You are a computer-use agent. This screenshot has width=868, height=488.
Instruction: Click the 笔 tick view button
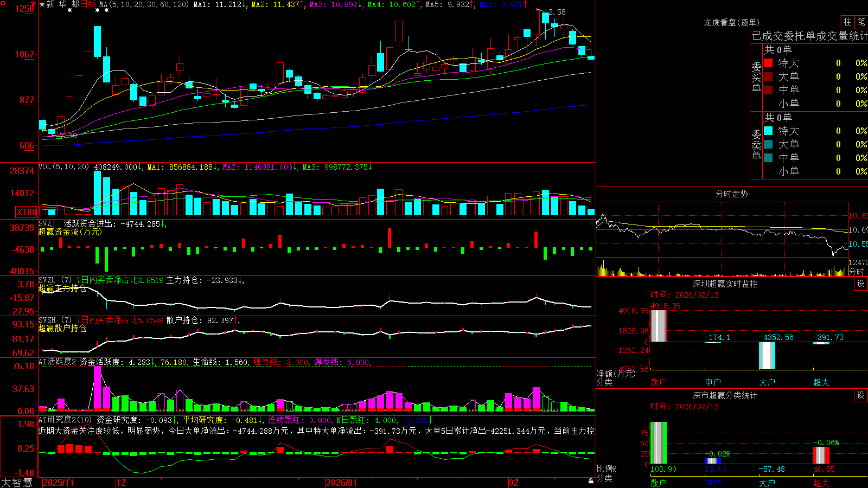point(861,22)
